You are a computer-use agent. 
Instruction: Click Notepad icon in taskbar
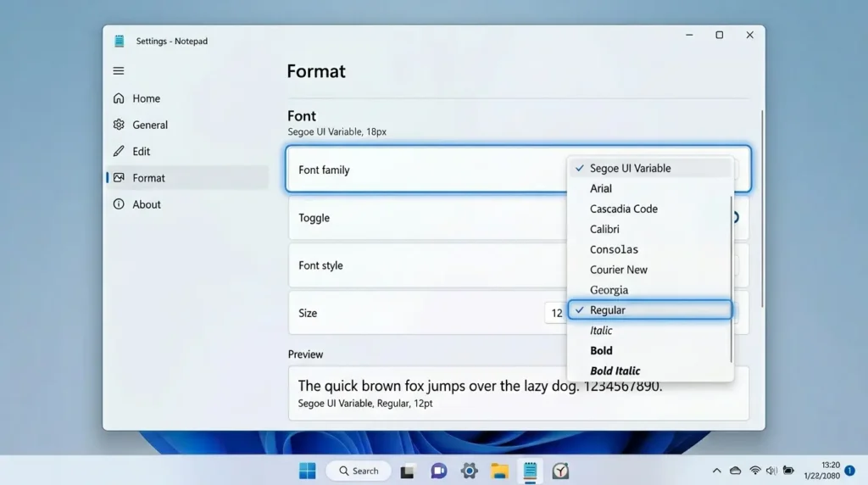530,471
